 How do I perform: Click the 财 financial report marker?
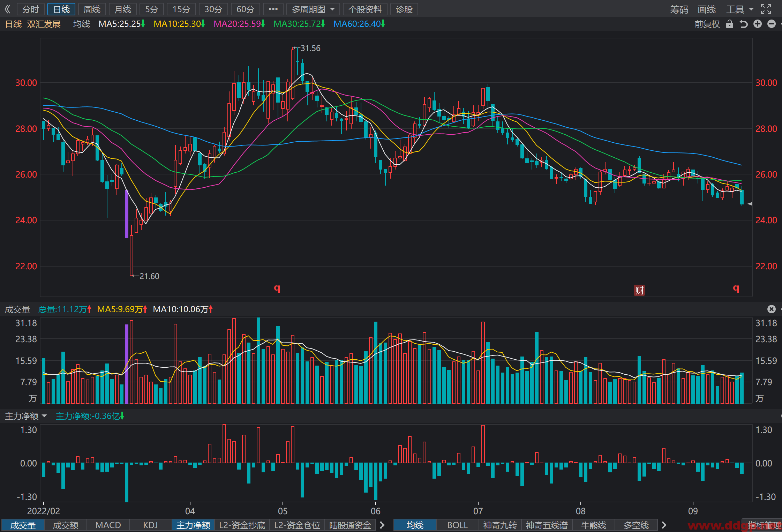(639, 290)
